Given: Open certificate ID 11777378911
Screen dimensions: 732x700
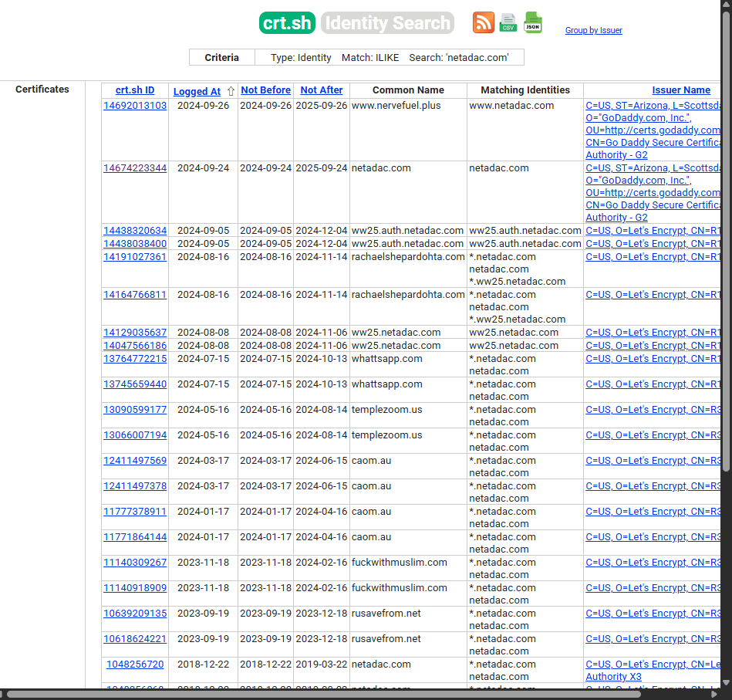Looking at the screenshot, I should 135,512.
